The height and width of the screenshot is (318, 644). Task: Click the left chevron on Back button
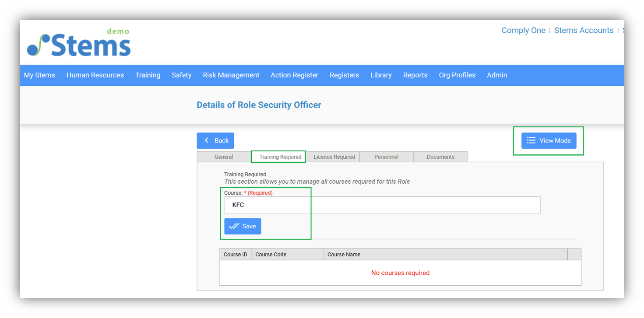pos(207,140)
